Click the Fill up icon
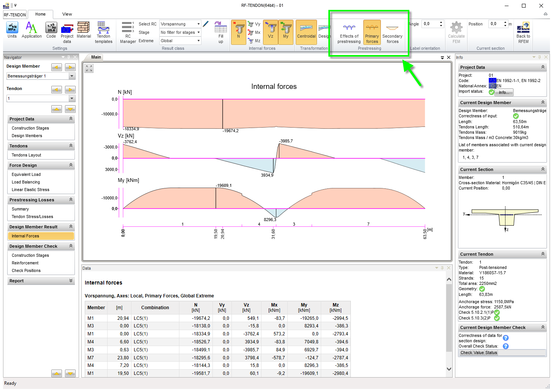Screen dimensions: 553x392 [221, 33]
